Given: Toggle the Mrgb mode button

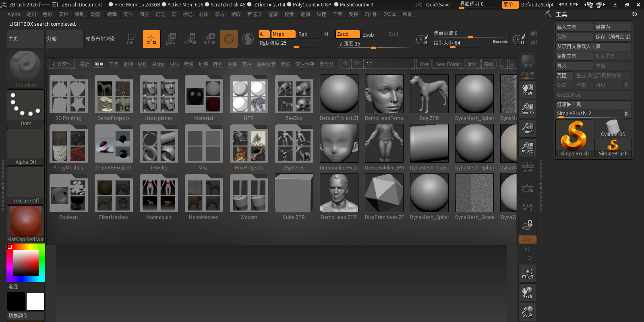Looking at the screenshot, I should [283, 34].
